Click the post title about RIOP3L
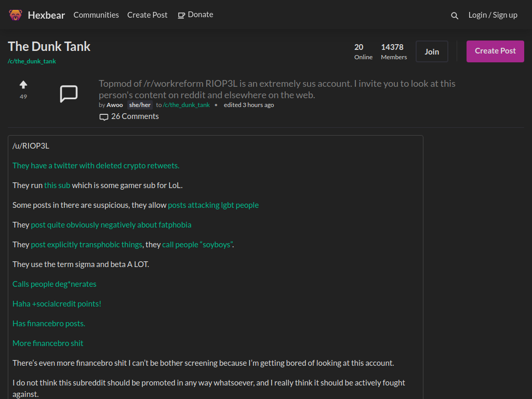The image size is (532, 399). 277,89
